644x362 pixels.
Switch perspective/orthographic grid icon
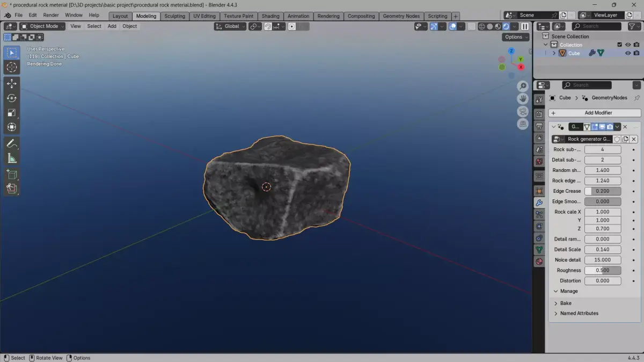click(x=523, y=124)
